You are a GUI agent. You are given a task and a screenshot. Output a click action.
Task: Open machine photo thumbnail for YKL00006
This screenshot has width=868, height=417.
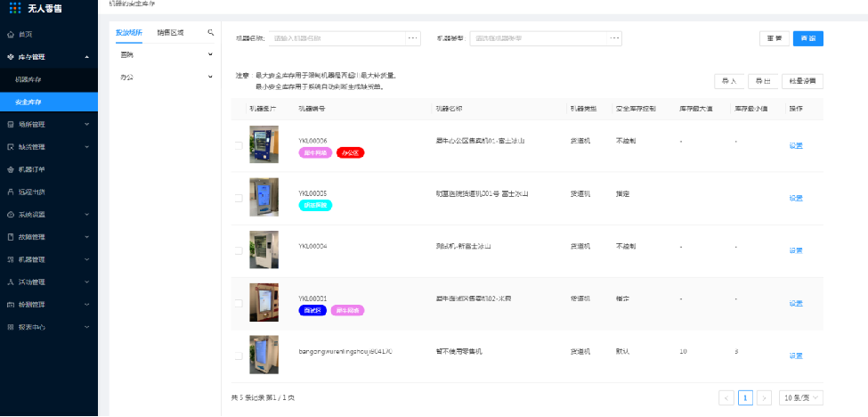pyautogui.click(x=264, y=144)
